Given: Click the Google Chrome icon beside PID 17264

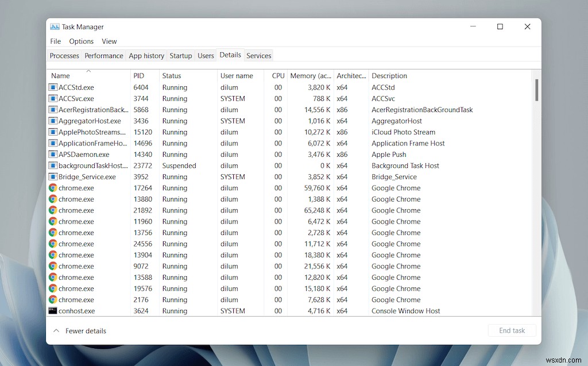Looking at the screenshot, I should 52,188.
